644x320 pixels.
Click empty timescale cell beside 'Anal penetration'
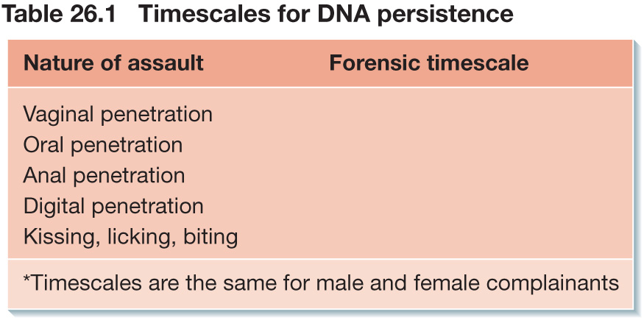click(x=429, y=176)
